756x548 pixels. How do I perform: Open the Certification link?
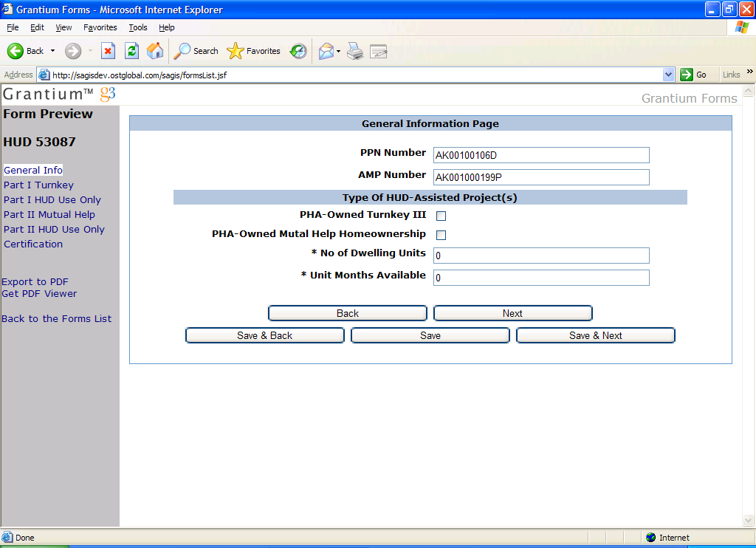[x=33, y=244]
